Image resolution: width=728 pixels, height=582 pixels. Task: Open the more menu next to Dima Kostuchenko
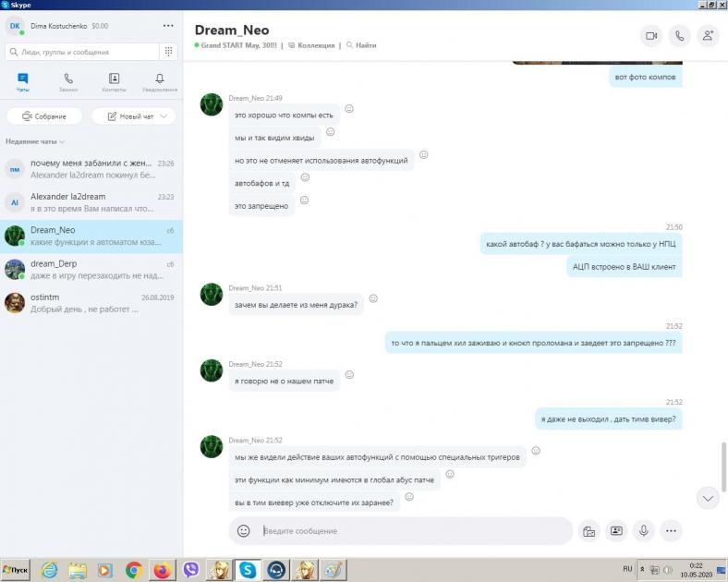pos(167,26)
